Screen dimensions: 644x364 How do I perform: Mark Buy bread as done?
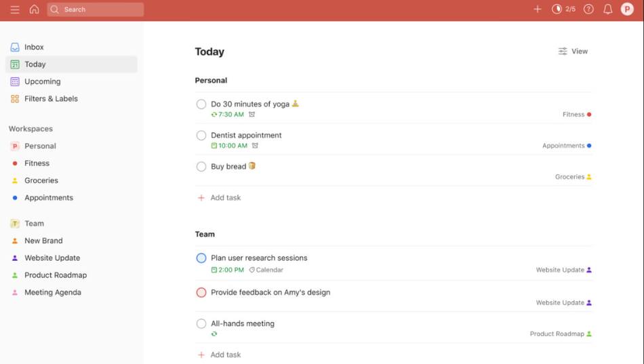(201, 167)
